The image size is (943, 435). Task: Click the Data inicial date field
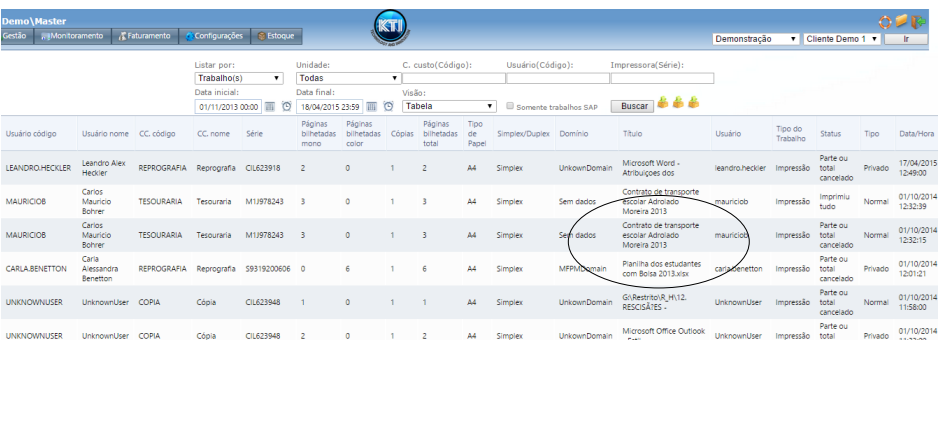pos(229,107)
